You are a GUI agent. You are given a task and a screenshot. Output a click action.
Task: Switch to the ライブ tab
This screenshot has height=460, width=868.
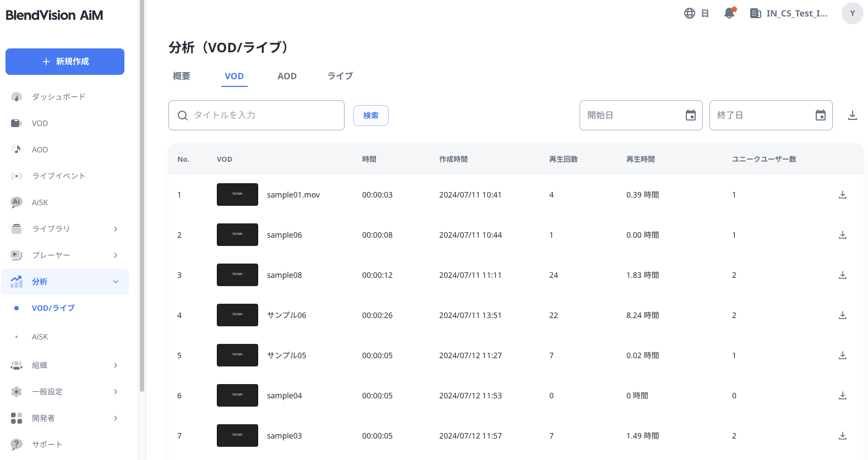(340, 76)
